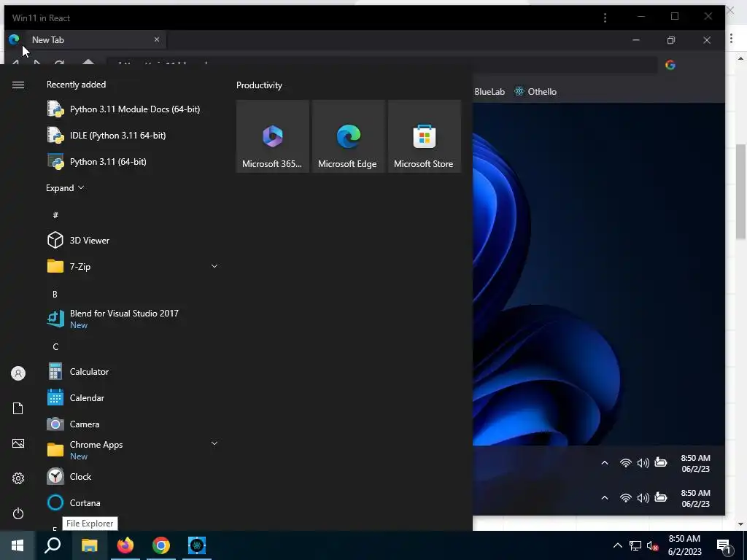
Task: Jump to the B letter section header
Action: pyautogui.click(x=55, y=295)
